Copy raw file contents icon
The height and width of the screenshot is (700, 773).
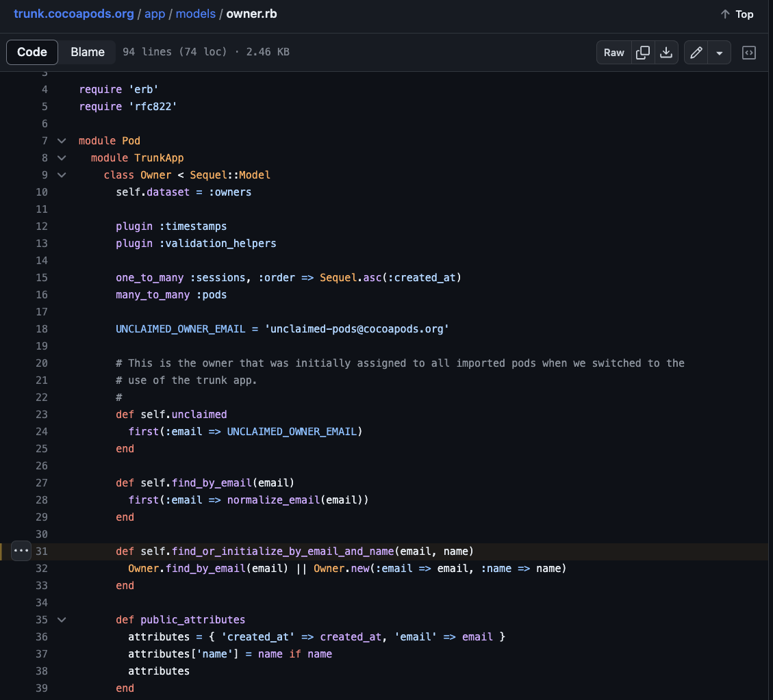(642, 53)
